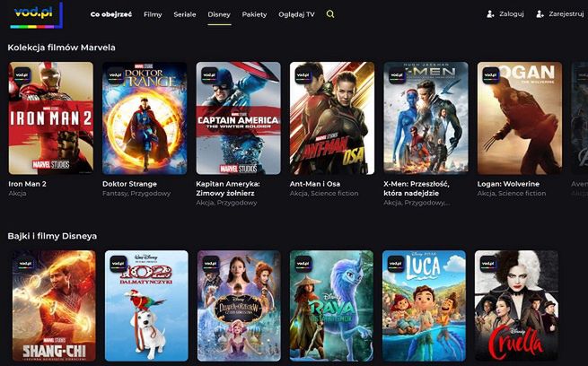
Task: Click vod.pl badge on Ant-Man i Osa poster
Action: [303, 75]
